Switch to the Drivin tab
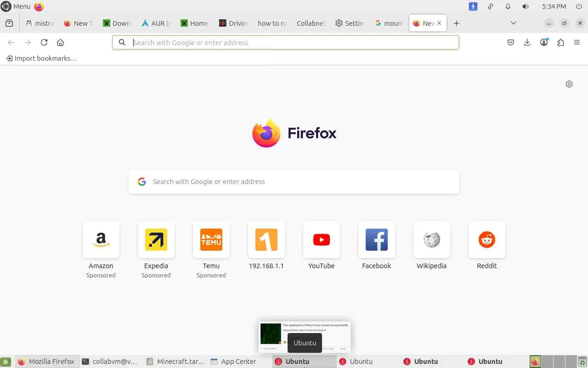 click(x=233, y=23)
